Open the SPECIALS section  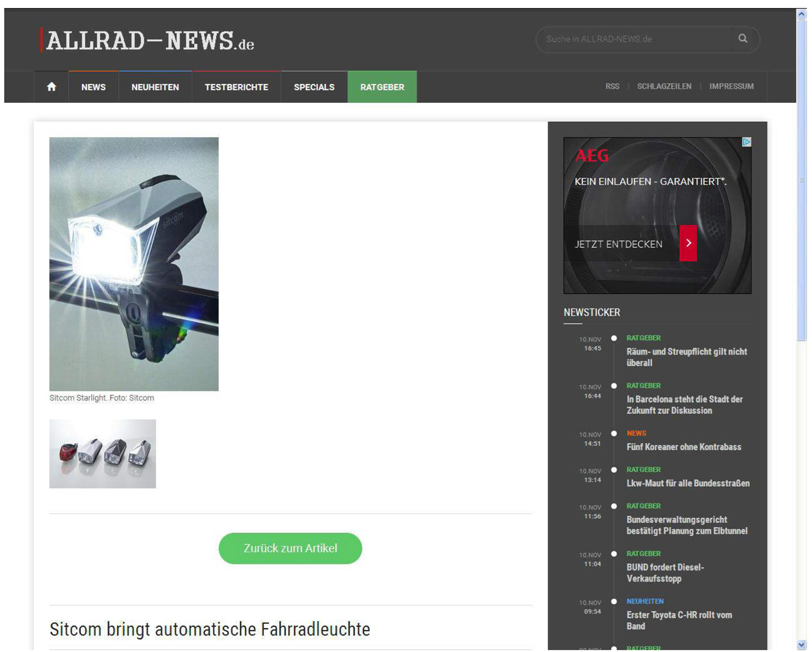[x=314, y=87]
